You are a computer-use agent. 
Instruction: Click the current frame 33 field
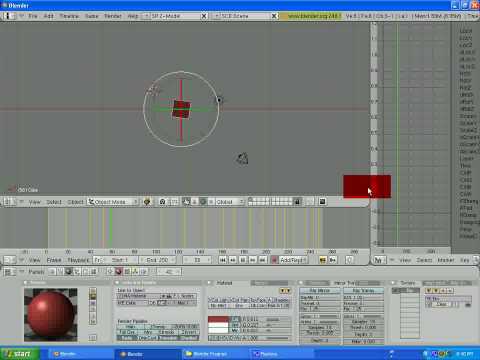click(197, 260)
